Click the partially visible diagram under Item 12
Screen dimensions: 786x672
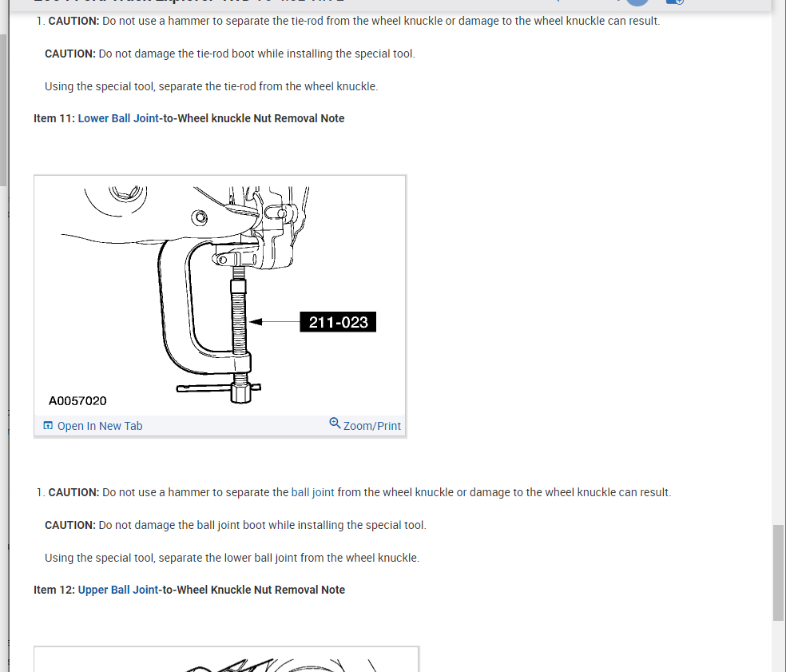pyautogui.click(x=226, y=659)
